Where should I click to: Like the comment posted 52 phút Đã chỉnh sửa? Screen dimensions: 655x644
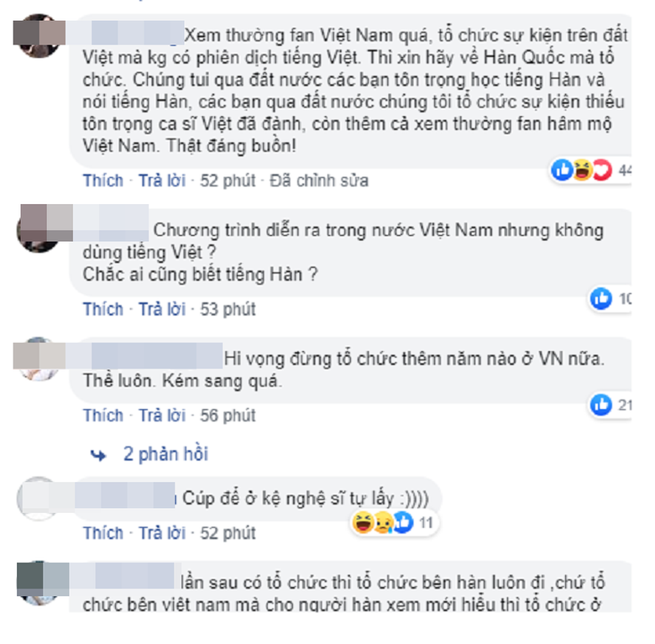click(x=103, y=181)
